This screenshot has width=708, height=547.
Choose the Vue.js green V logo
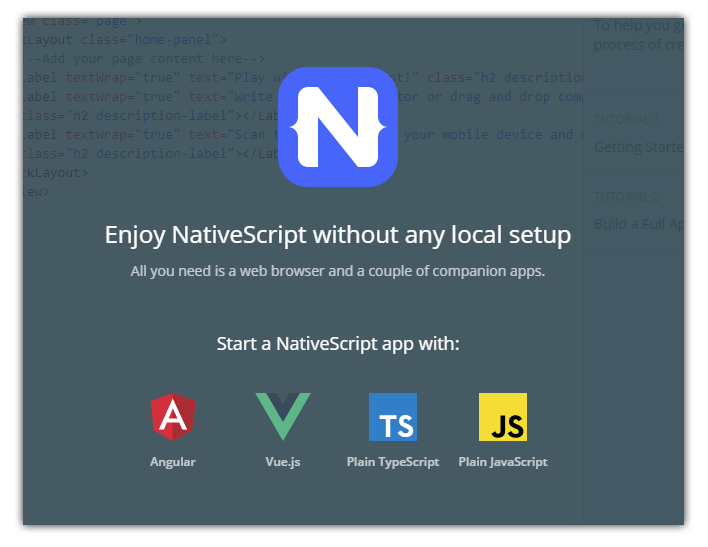coord(283,416)
